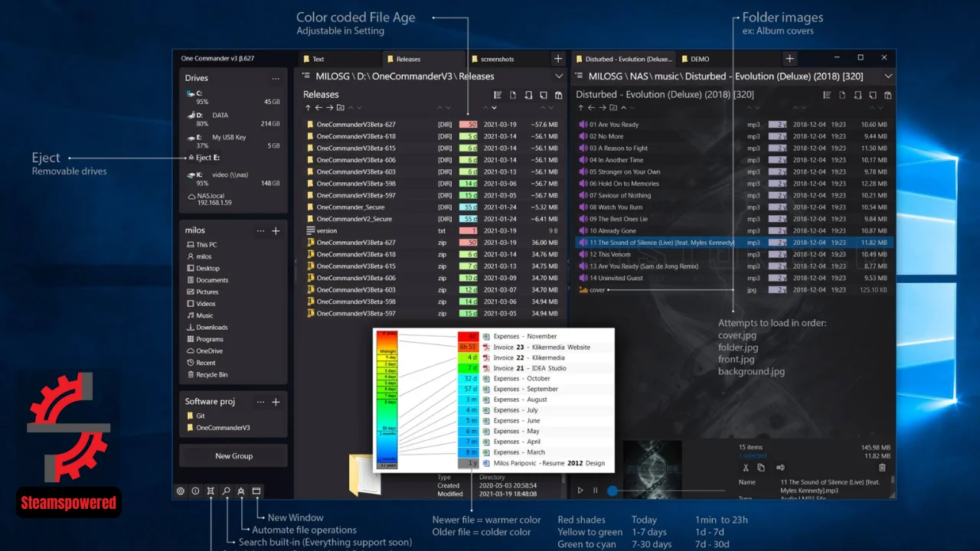This screenshot has height=551, width=980.
Task: Select drive D: DATA
Action: pyautogui.click(x=234, y=119)
